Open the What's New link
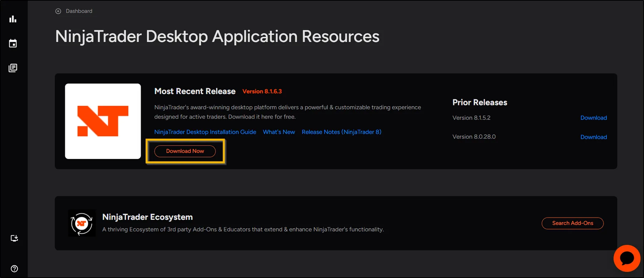 [279, 132]
